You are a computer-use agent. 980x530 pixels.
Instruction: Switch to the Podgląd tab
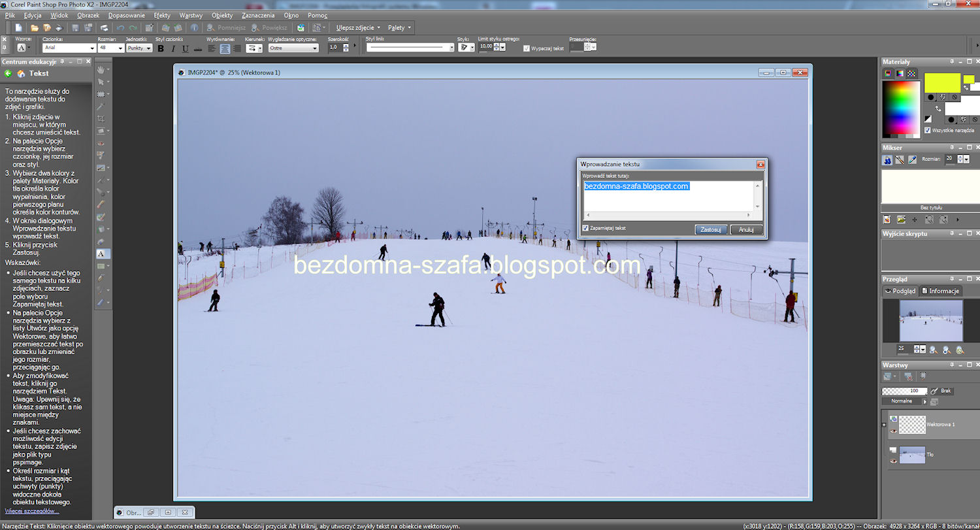[900, 291]
